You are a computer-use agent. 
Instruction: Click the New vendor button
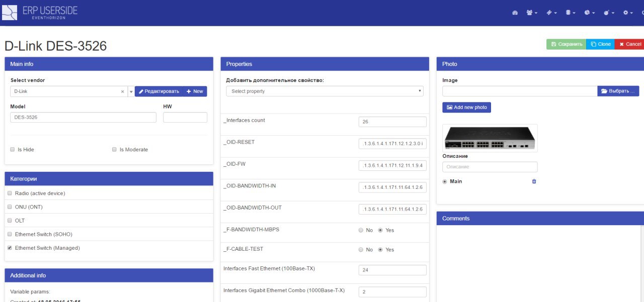[195, 91]
